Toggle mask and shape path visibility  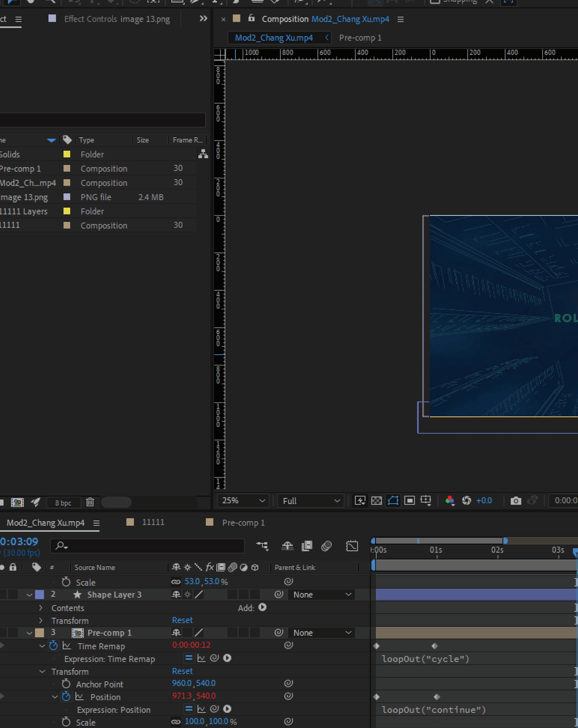[393, 500]
